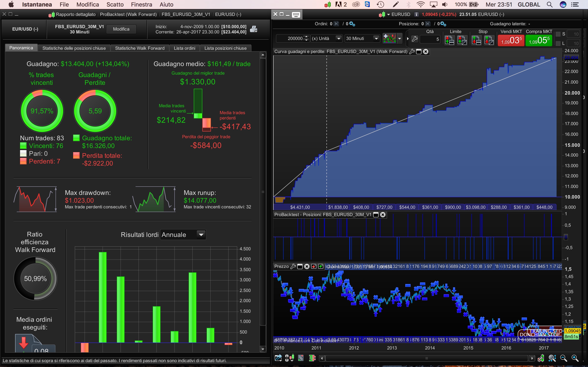
Task: Enable the S checkbox
Action: [x=558, y=34]
